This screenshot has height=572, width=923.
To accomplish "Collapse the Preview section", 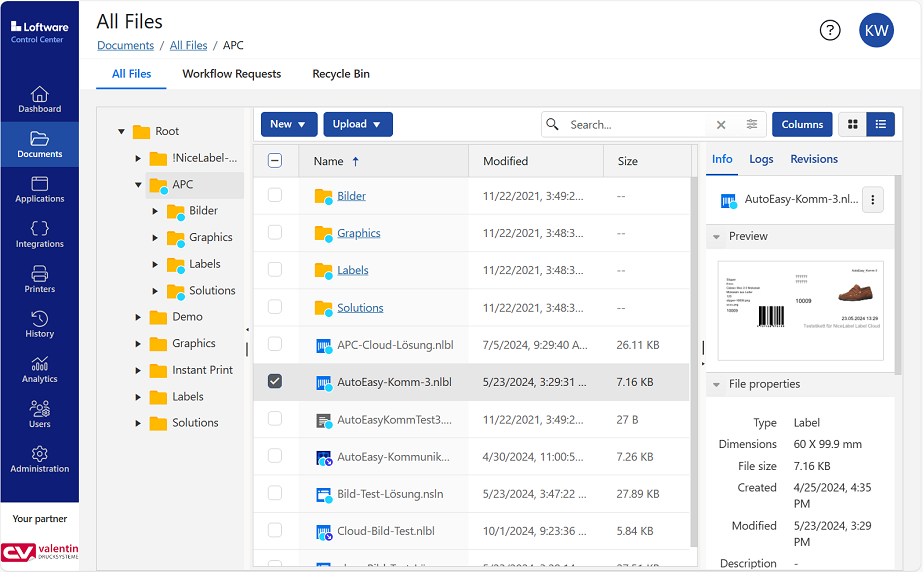I will pyautogui.click(x=716, y=237).
